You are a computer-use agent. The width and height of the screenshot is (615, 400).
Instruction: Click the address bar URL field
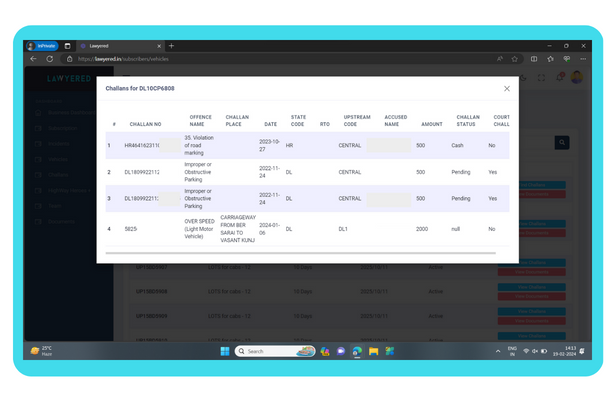pyautogui.click(x=250, y=59)
